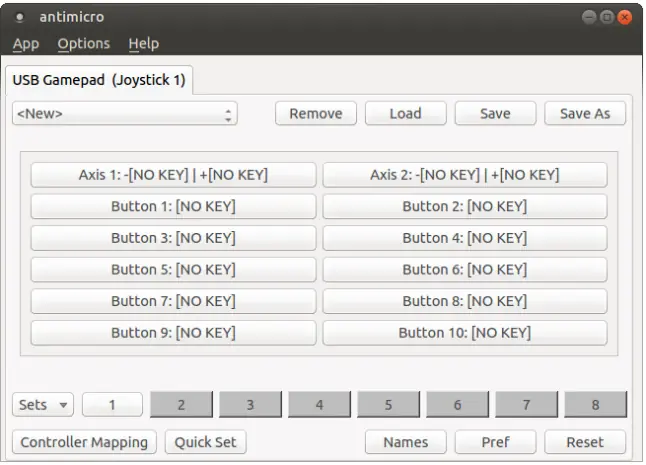
Task: Assign a key to Button 6
Action: 465,269
